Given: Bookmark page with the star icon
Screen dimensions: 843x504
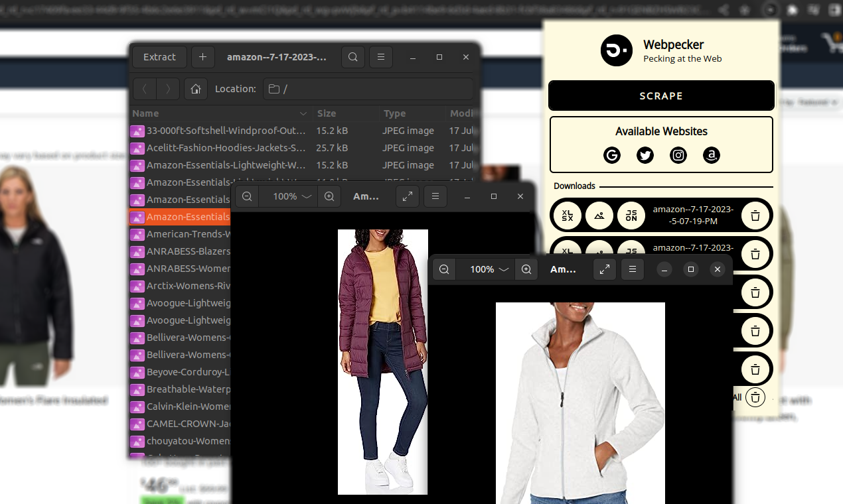Looking at the screenshot, I should coord(745,10).
